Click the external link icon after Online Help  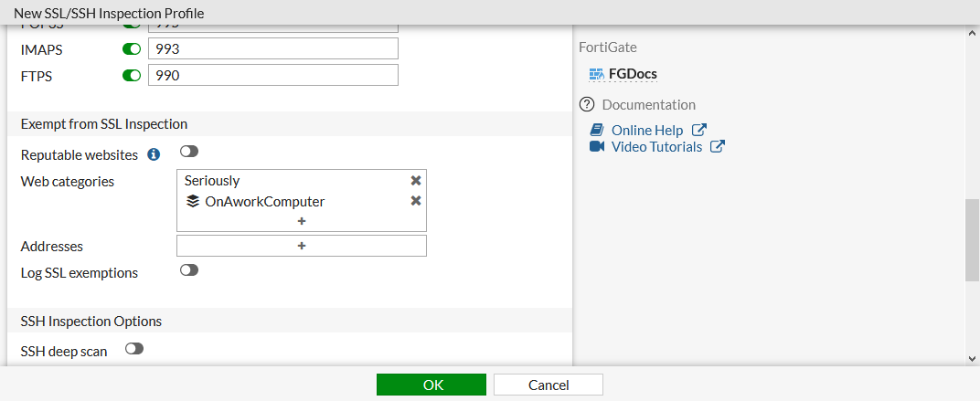(699, 130)
